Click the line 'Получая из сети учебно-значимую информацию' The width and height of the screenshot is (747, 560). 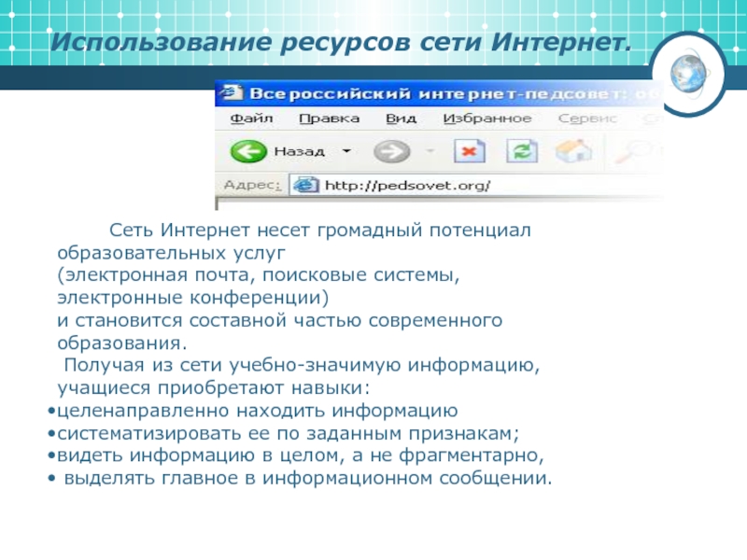[302, 365]
